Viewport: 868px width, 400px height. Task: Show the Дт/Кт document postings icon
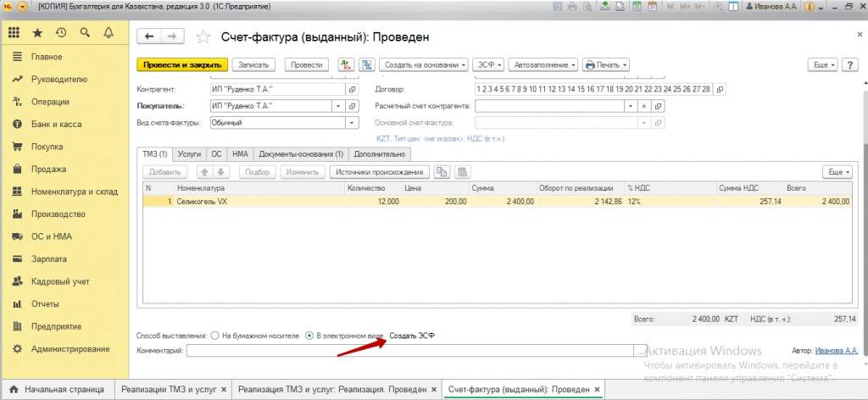pos(346,64)
